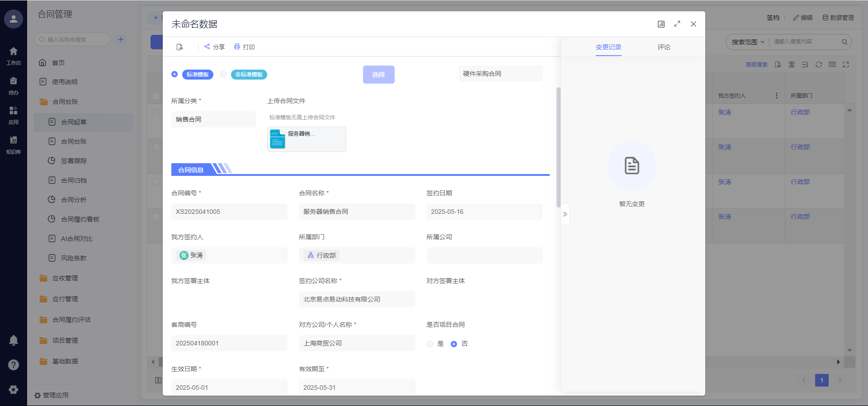
Task: Toggle the side panel layout icon
Action: 661,24
